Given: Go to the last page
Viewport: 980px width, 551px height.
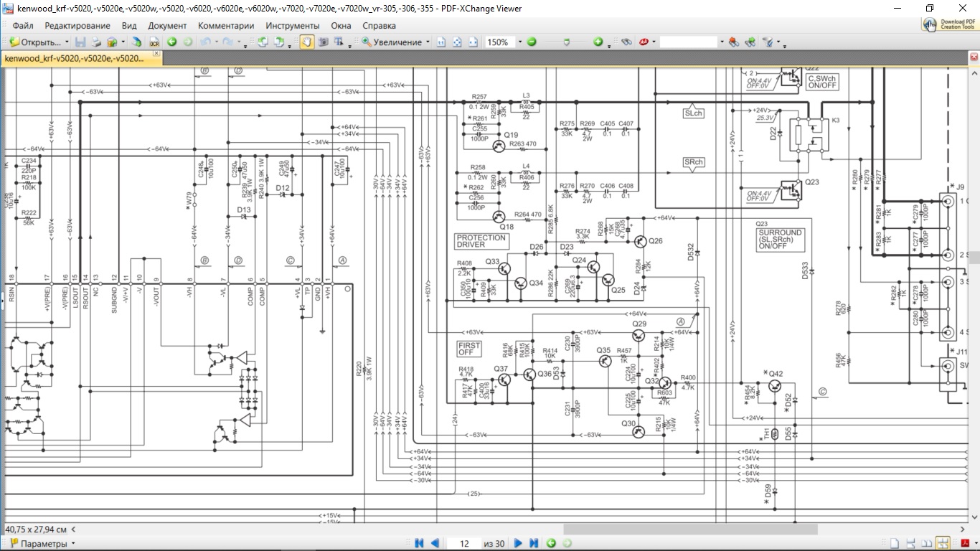Looking at the screenshot, I should pos(534,543).
